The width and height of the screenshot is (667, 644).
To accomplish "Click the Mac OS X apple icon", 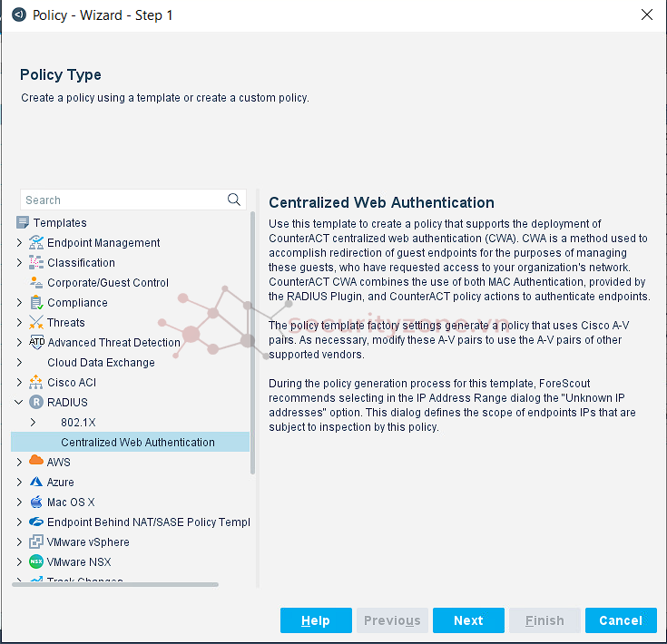I will coord(36,502).
